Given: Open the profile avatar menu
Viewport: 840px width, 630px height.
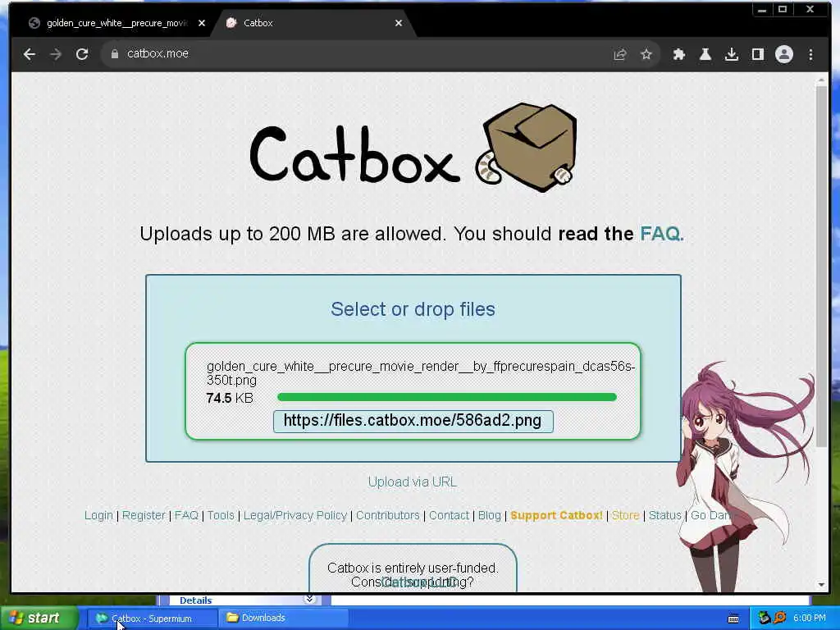Looking at the screenshot, I should 783,54.
